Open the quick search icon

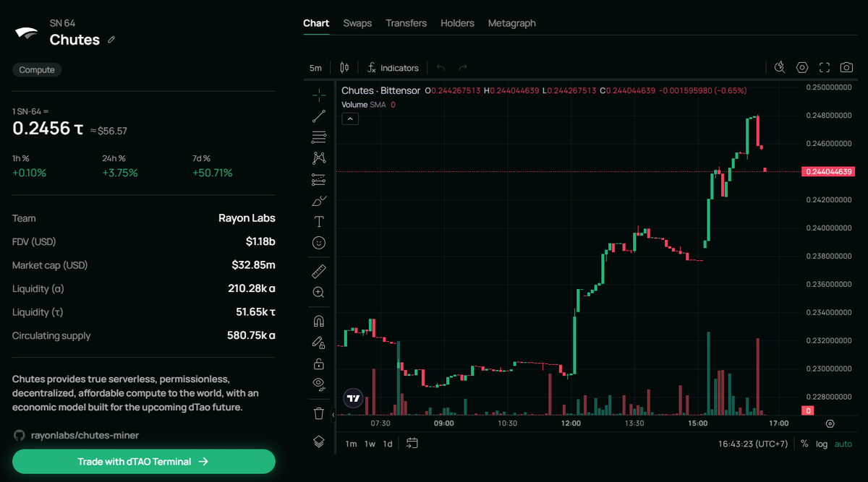(780, 67)
